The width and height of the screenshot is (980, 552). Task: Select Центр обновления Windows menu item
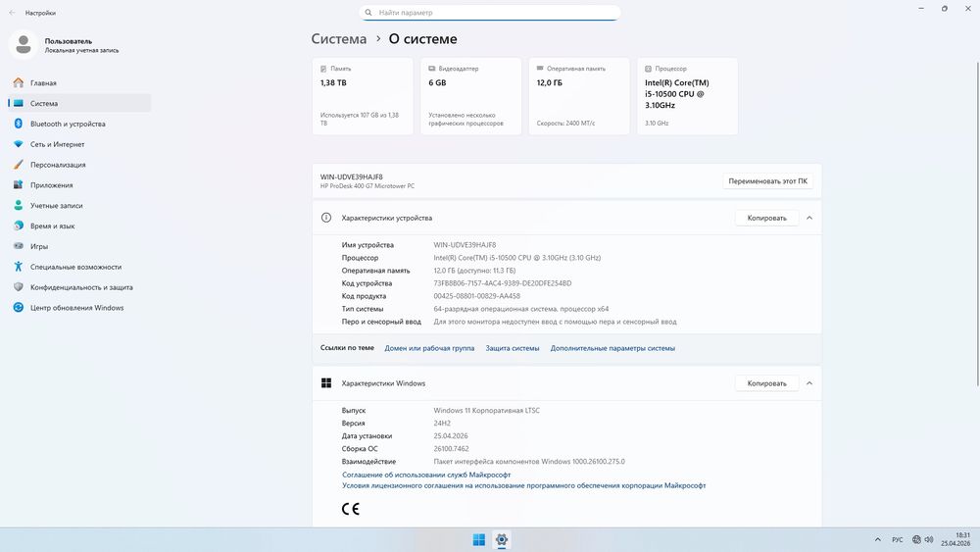[79, 308]
